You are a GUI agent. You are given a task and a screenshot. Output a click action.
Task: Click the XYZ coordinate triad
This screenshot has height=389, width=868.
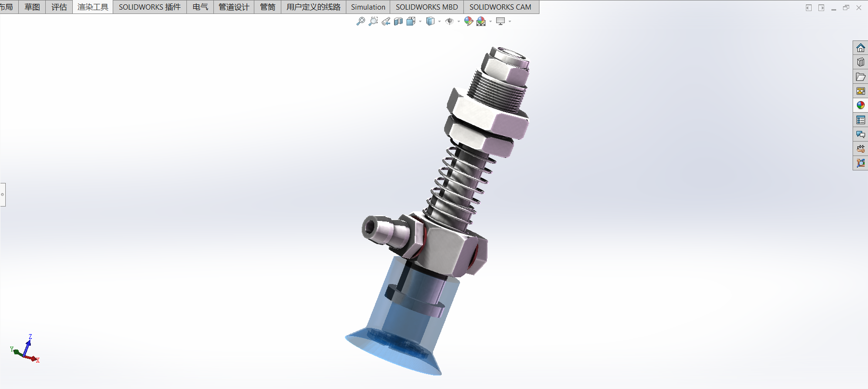(x=25, y=349)
